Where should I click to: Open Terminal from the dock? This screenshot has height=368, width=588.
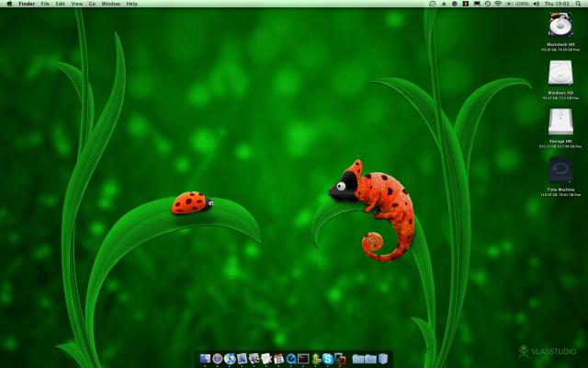pos(303,359)
